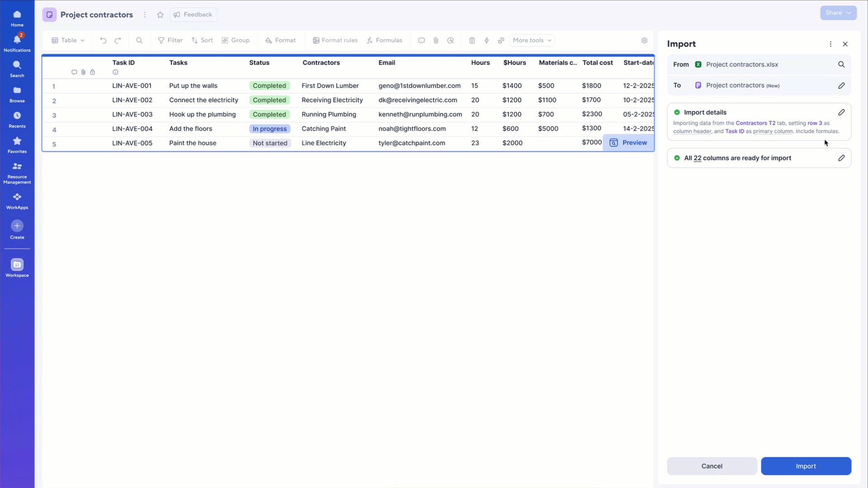
Task: Click the Preview button on the table
Action: click(628, 142)
